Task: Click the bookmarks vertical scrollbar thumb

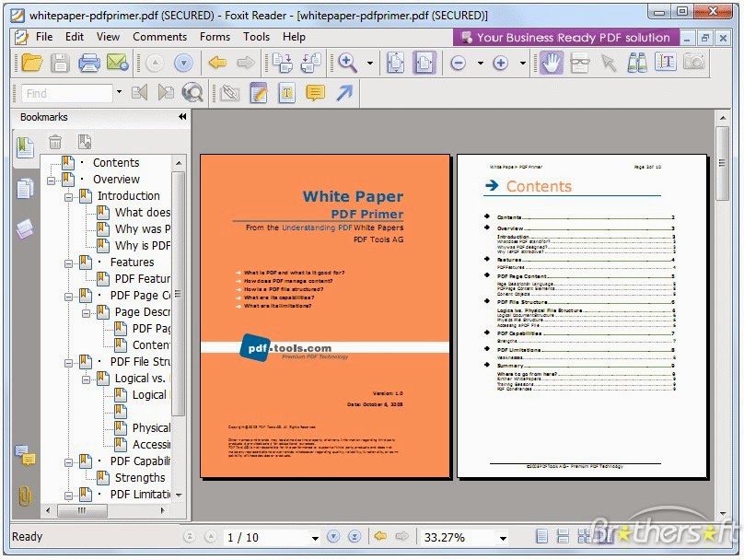Action: [178, 293]
